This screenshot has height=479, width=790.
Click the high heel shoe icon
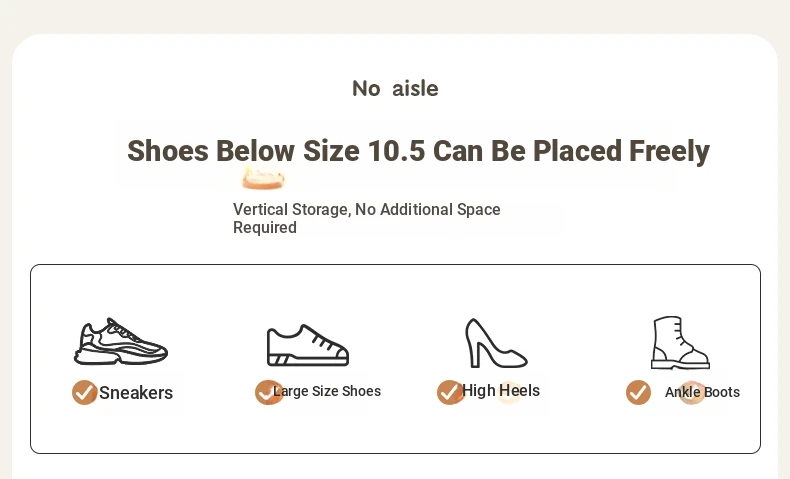pos(496,343)
